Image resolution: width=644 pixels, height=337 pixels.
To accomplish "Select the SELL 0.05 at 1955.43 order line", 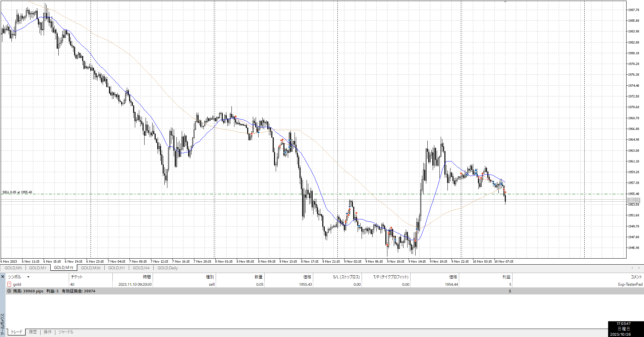I will (17, 193).
